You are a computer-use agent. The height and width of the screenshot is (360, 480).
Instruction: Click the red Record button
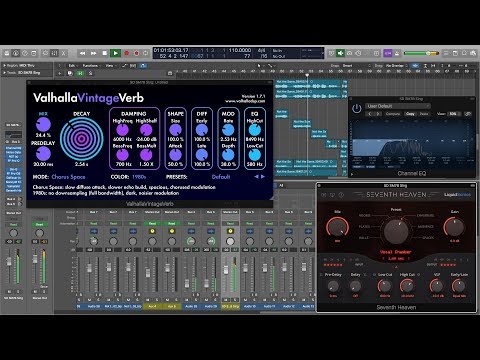click(126, 53)
